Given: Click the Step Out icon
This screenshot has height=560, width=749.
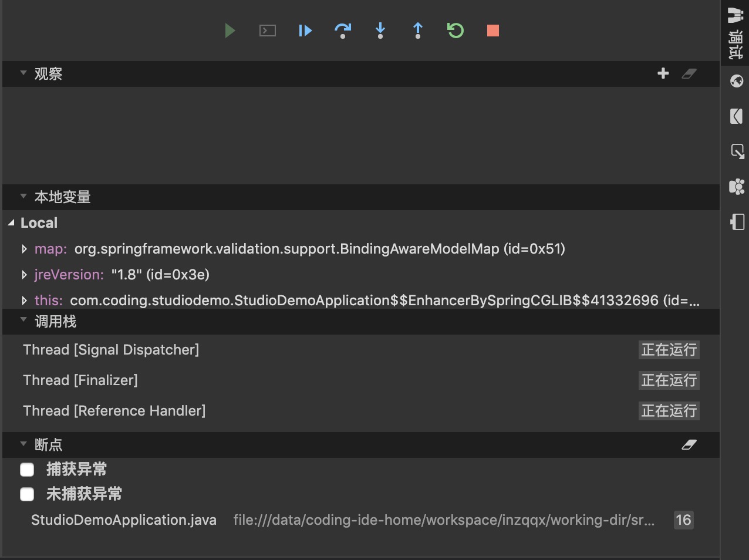Looking at the screenshot, I should [x=417, y=31].
